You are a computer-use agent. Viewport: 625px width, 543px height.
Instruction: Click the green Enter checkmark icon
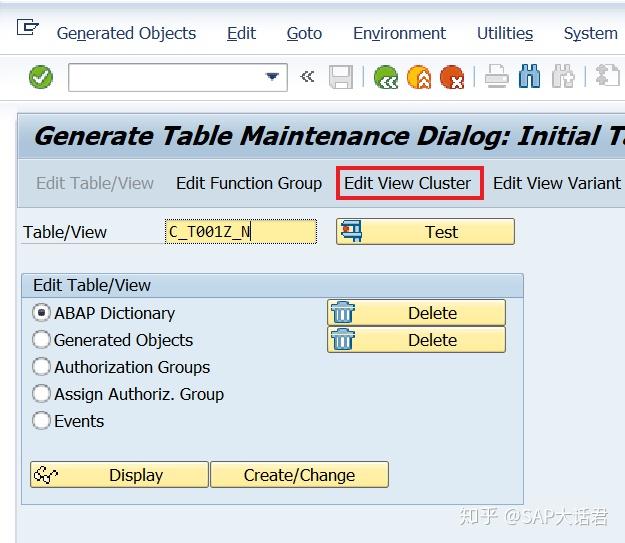tap(41, 77)
